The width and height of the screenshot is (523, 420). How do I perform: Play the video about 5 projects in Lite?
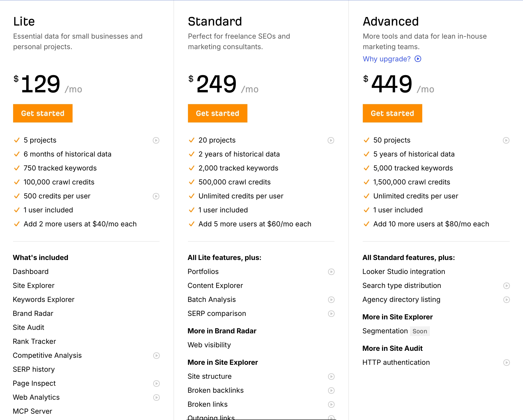[156, 140]
